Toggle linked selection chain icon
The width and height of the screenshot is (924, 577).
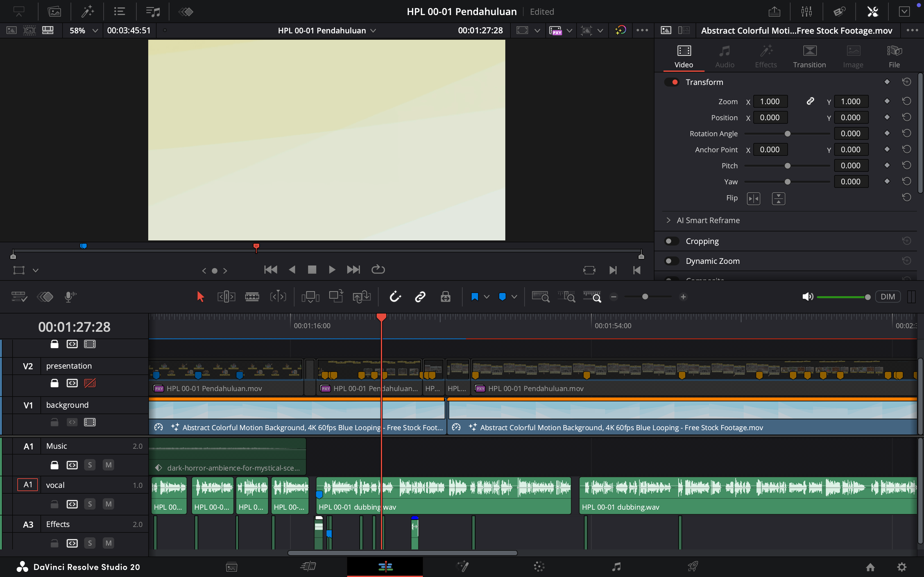pos(420,297)
